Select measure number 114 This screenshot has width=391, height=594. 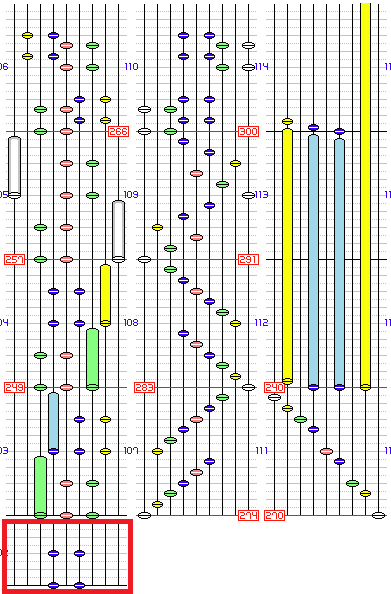point(262,67)
